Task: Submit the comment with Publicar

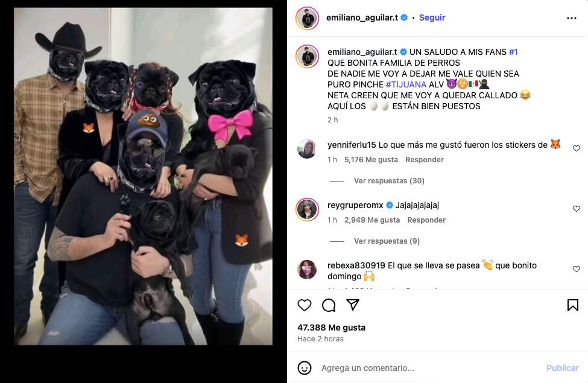Action: point(562,368)
